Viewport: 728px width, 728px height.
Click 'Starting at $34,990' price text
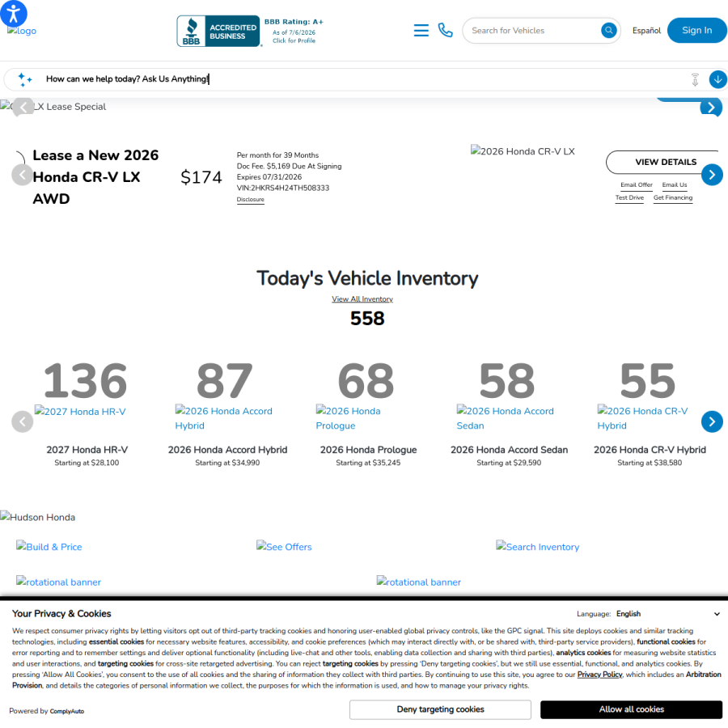(x=227, y=463)
